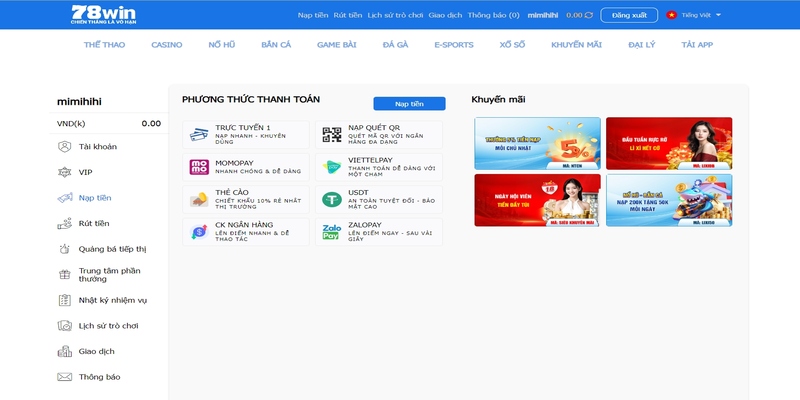Click the Thông báo envelope icon
The image size is (800, 400).
(65, 377)
